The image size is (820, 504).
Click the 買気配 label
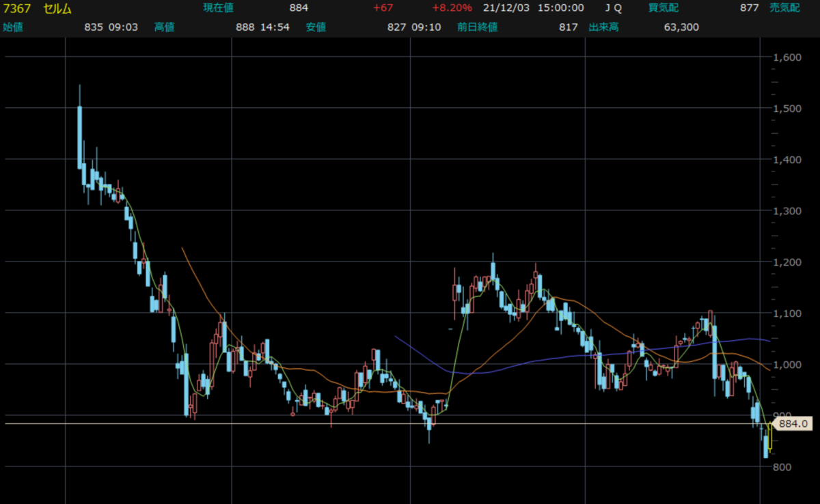coord(663,8)
